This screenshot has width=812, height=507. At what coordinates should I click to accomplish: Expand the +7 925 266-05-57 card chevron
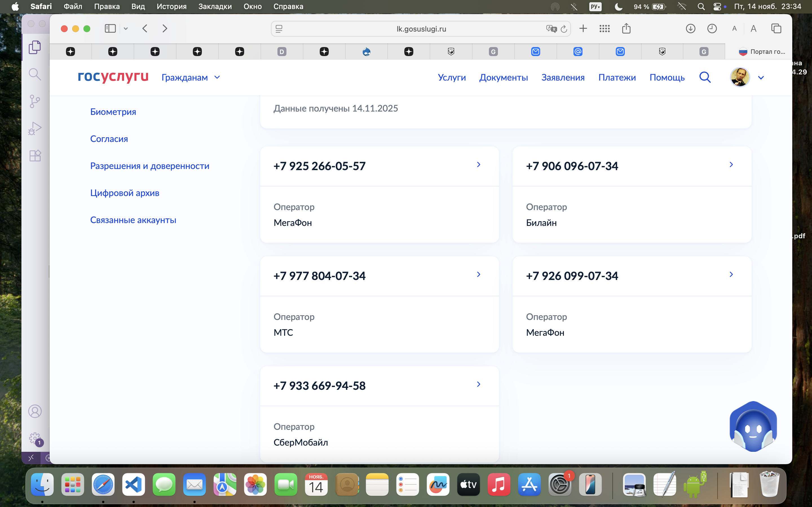point(478,165)
